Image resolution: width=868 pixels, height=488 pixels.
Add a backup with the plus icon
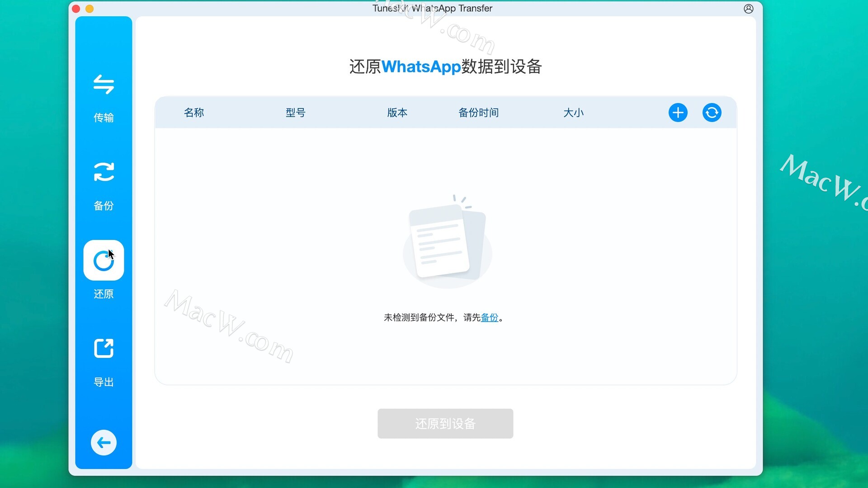pyautogui.click(x=678, y=113)
